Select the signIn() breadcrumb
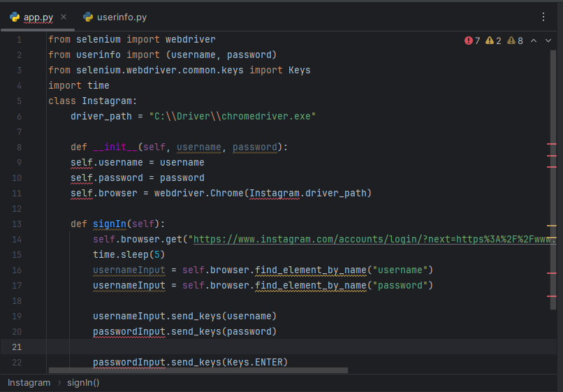Screen dimensions: 563x392 pyautogui.click(x=83, y=383)
